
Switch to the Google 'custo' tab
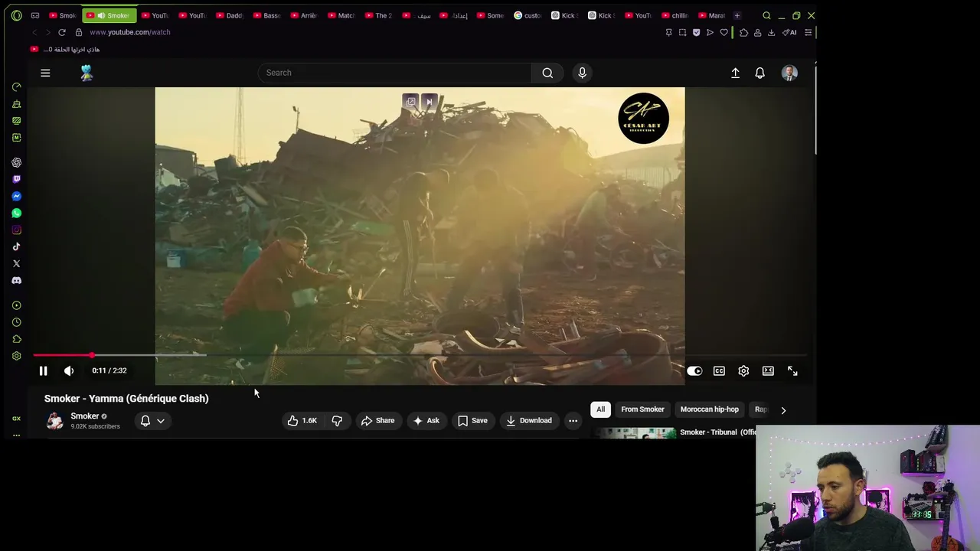click(528, 15)
